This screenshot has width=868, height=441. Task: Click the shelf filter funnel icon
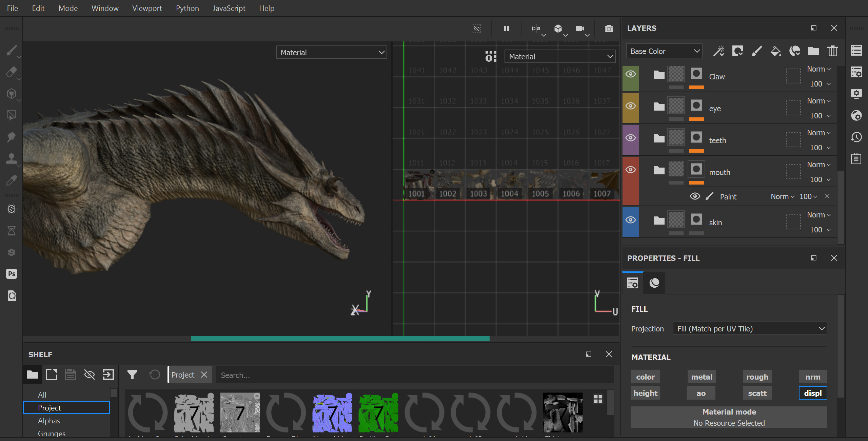132,375
